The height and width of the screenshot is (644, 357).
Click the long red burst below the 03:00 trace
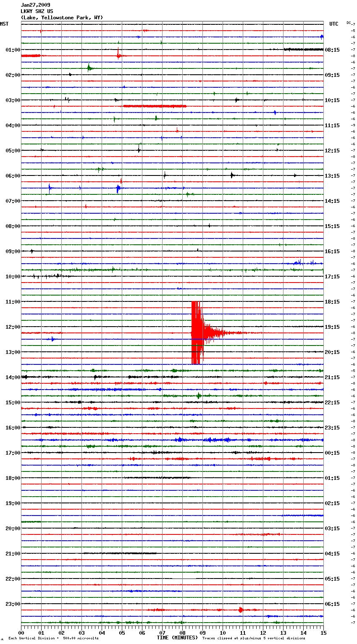point(155,106)
